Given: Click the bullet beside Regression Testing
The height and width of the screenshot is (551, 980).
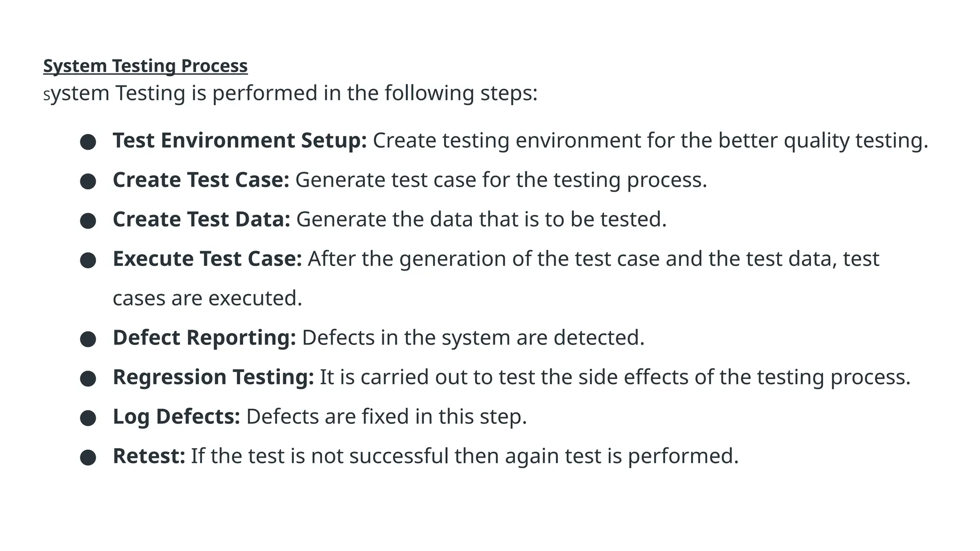Looking at the screenshot, I should tap(88, 378).
